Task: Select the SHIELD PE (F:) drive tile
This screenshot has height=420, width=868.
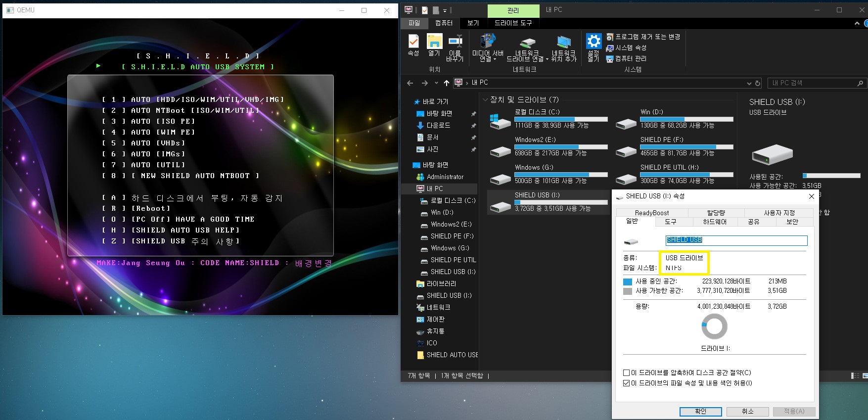Action: (674, 146)
